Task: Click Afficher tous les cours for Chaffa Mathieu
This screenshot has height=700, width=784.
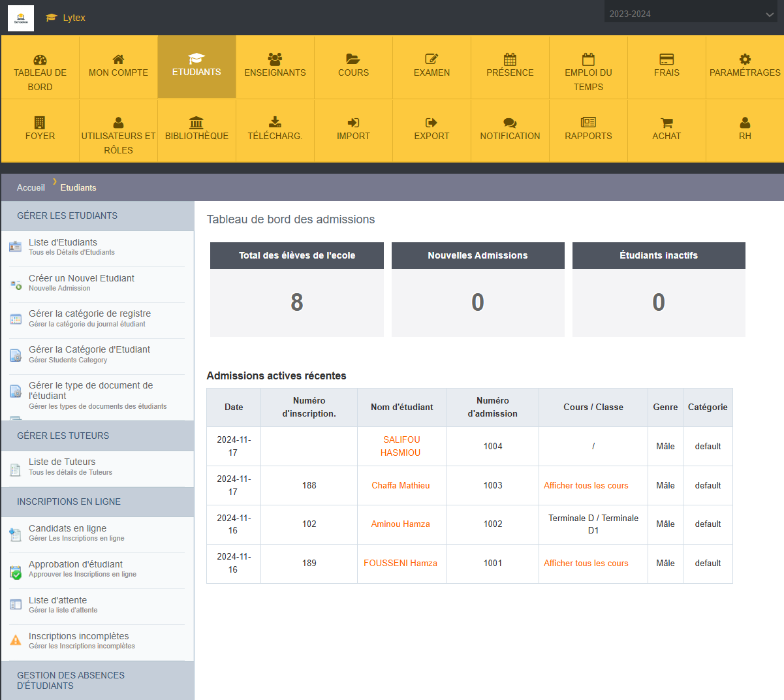Action: 586,485
